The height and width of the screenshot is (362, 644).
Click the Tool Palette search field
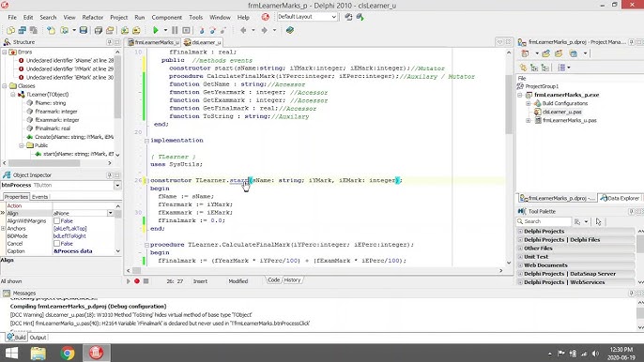click(544, 221)
